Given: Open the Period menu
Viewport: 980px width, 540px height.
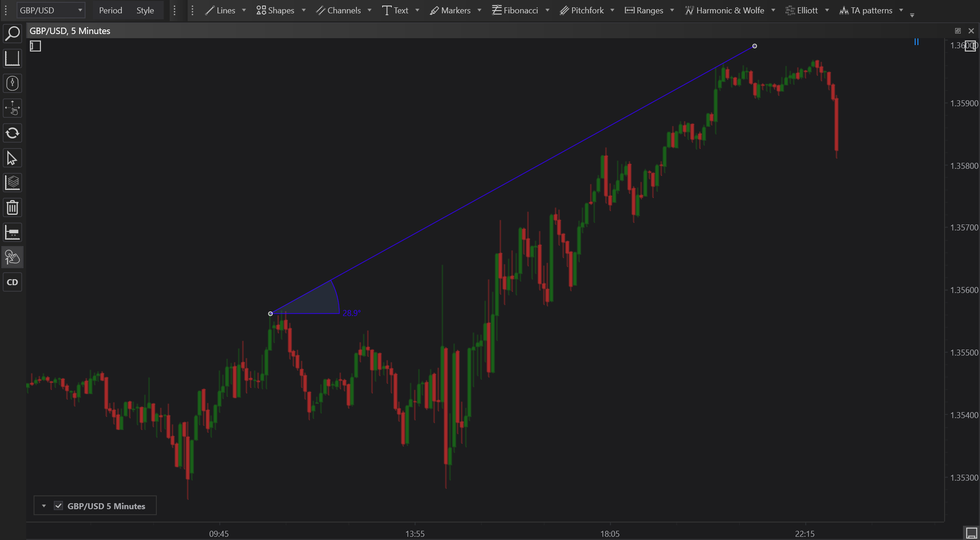Looking at the screenshot, I should click(x=110, y=10).
